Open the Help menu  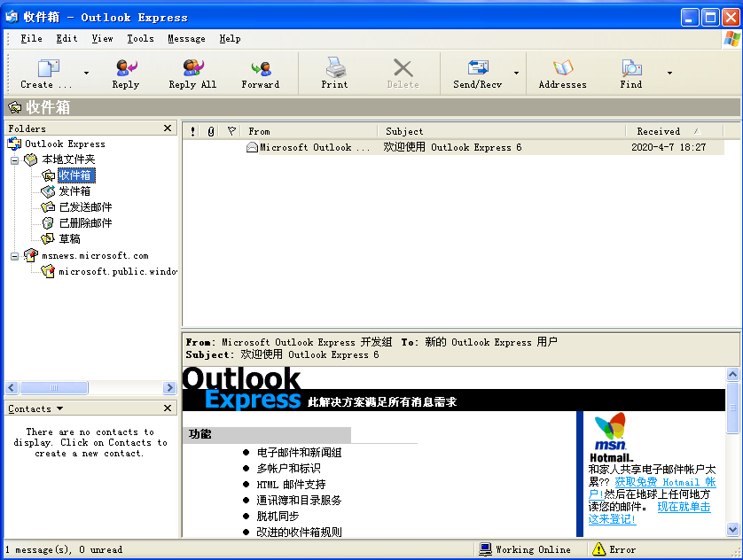pos(230,39)
